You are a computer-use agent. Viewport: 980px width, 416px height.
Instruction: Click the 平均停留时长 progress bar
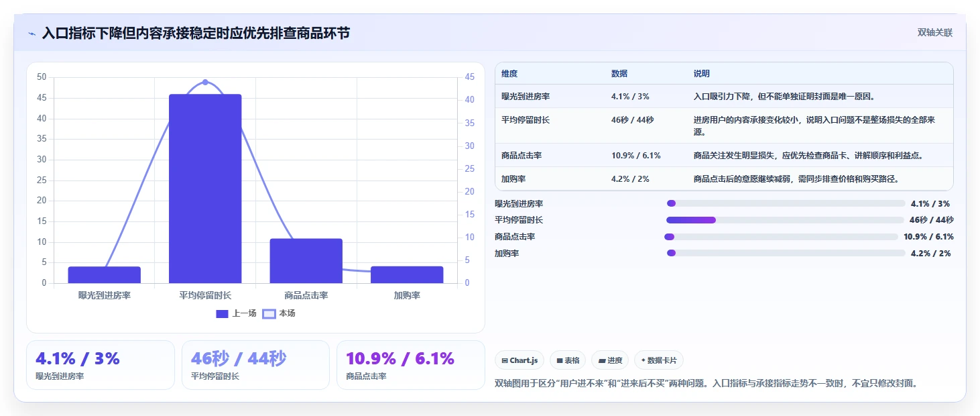pyautogui.click(x=785, y=220)
